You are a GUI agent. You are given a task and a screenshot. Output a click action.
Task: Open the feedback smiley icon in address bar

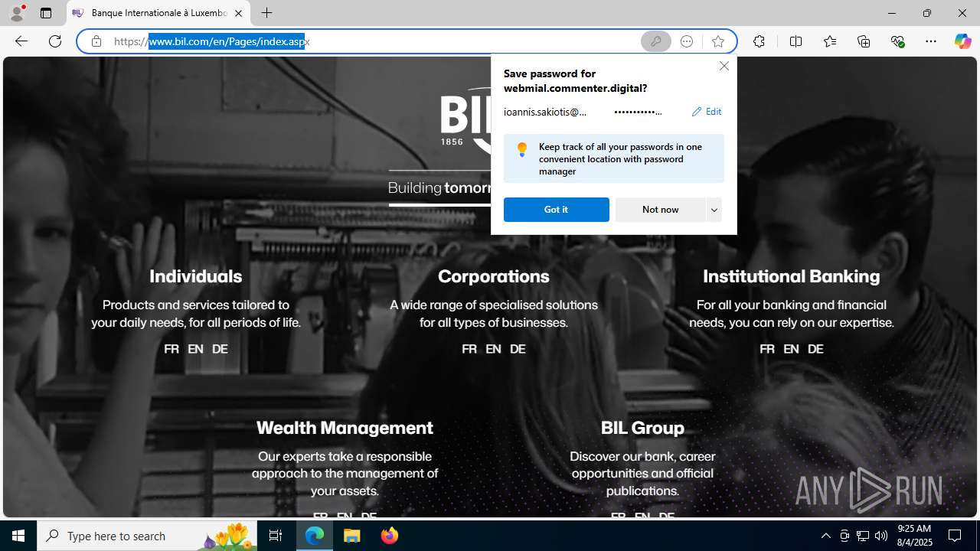(687, 41)
